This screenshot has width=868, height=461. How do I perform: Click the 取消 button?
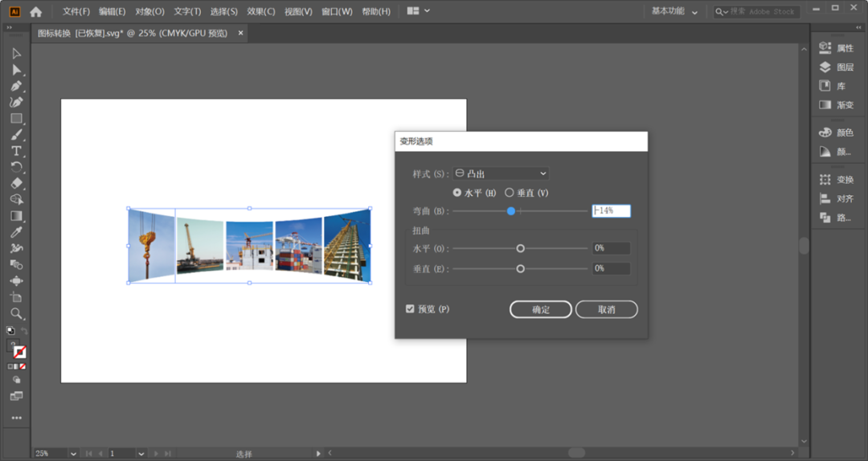pos(607,309)
